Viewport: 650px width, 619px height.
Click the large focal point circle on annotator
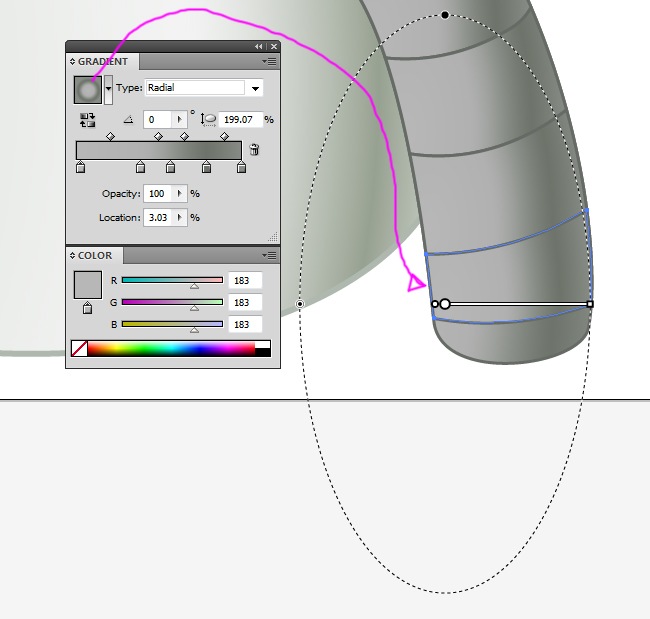click(x=445, y=304)
